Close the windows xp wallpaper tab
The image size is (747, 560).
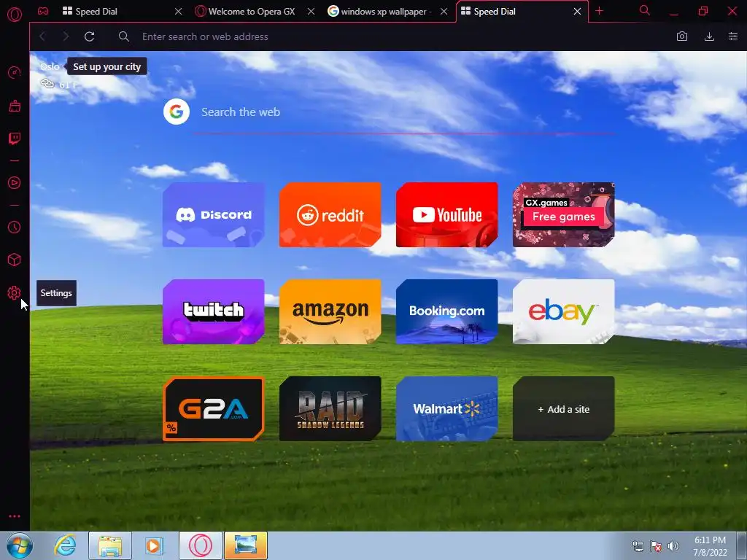[x=444, y=12]
